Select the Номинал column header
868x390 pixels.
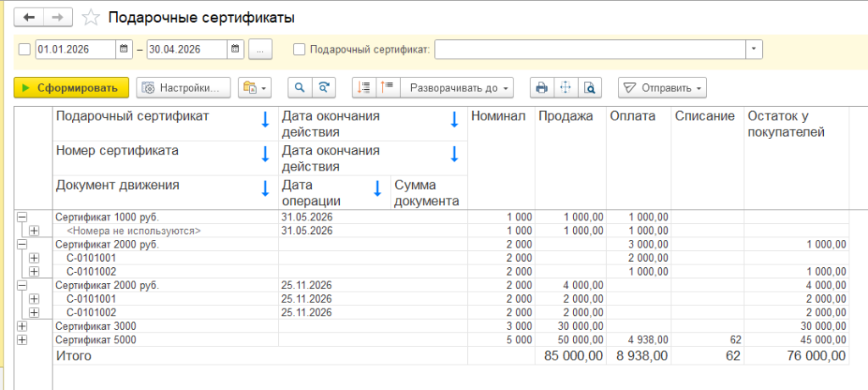point(501,159)
